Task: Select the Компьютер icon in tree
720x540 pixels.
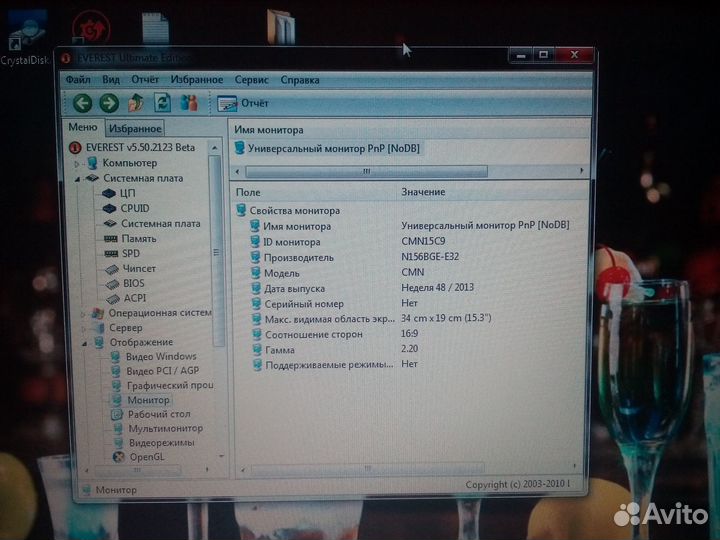Action: (92, 163)
